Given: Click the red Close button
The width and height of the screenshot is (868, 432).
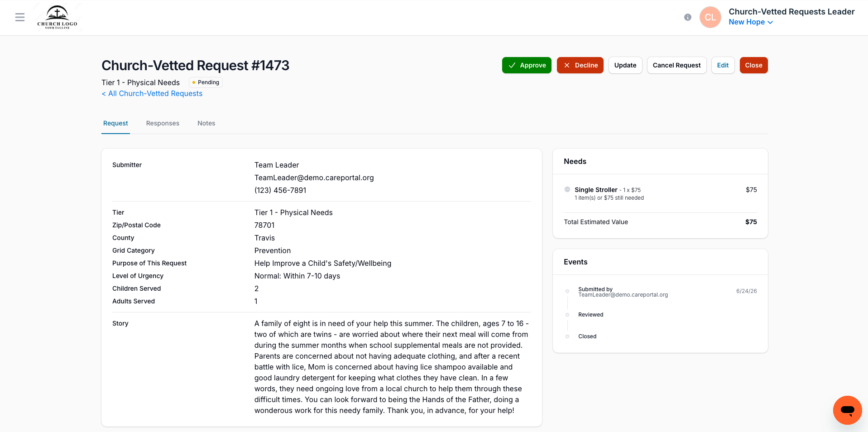Looking at the screenshot, I should [753, 65].
